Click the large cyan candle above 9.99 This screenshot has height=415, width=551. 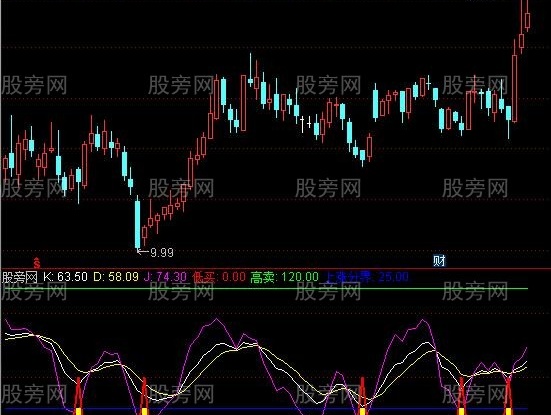137,224
